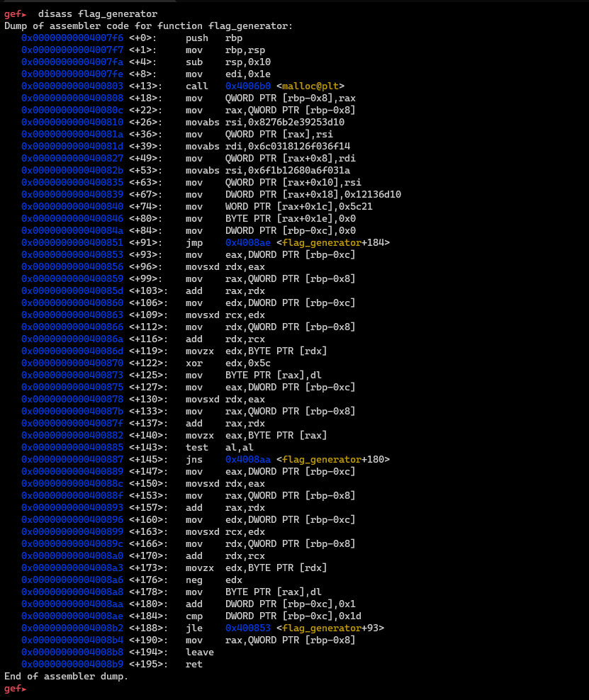Select the address 0x0000000000400803

pyautogui.click(x=72, y=86)
